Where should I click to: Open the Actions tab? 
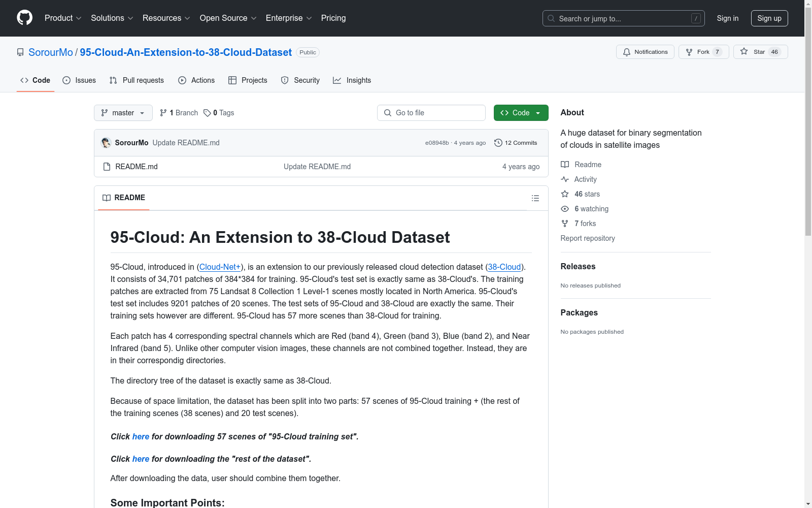tap(196, 80)
